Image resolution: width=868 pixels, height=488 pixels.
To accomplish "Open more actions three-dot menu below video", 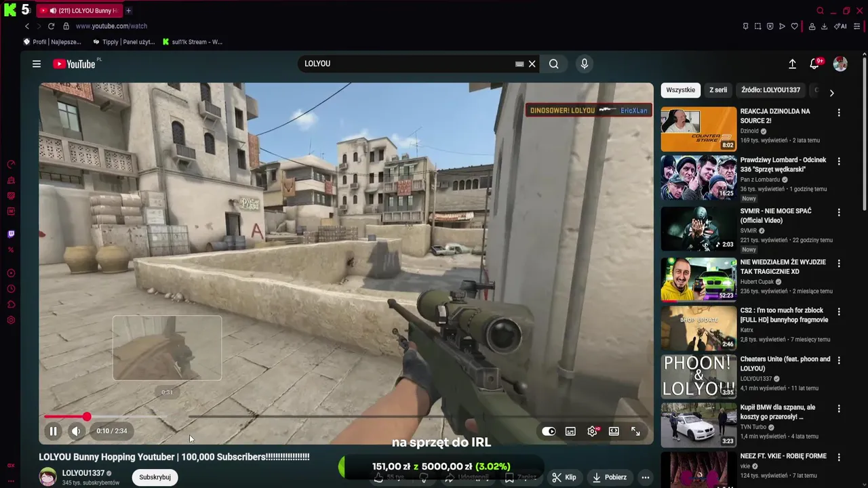I will [x=646, y=477].
